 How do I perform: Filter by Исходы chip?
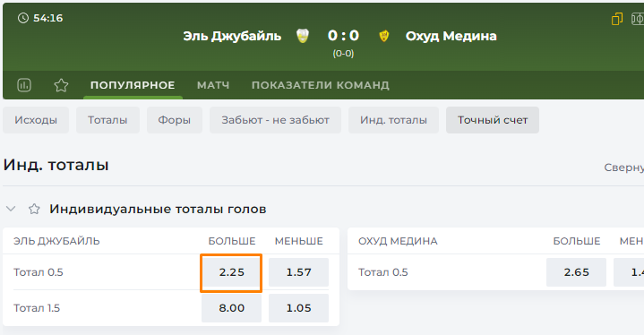point(36,120)
